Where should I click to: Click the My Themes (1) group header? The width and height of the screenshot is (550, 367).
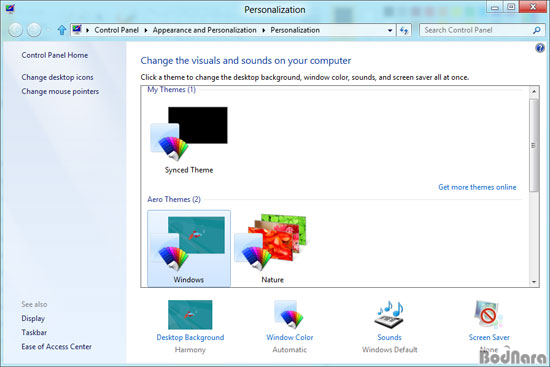[171, 89]
